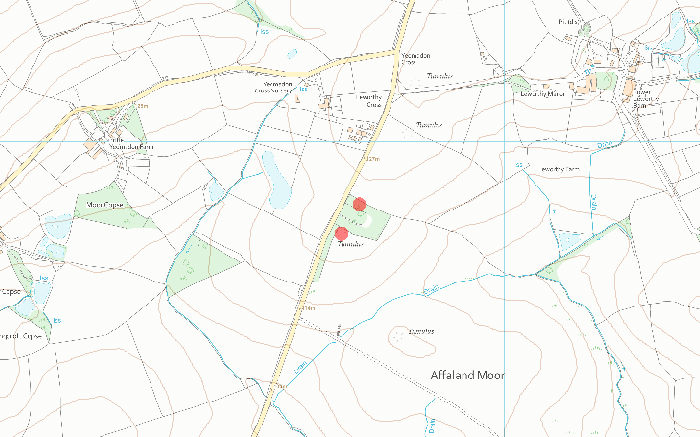Select the long pale-blue pond west of the markers
Viewport: 700px width, 437px height.
(277, 179)
